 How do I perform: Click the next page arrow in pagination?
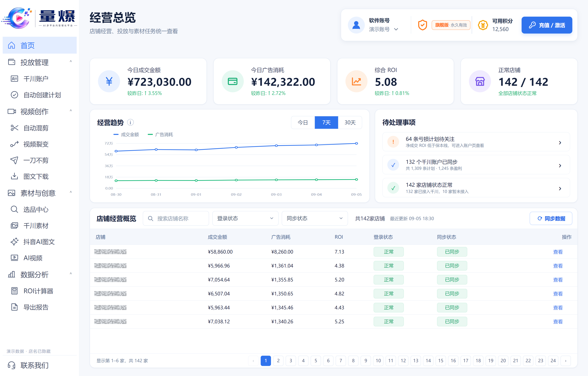[566, 361]
